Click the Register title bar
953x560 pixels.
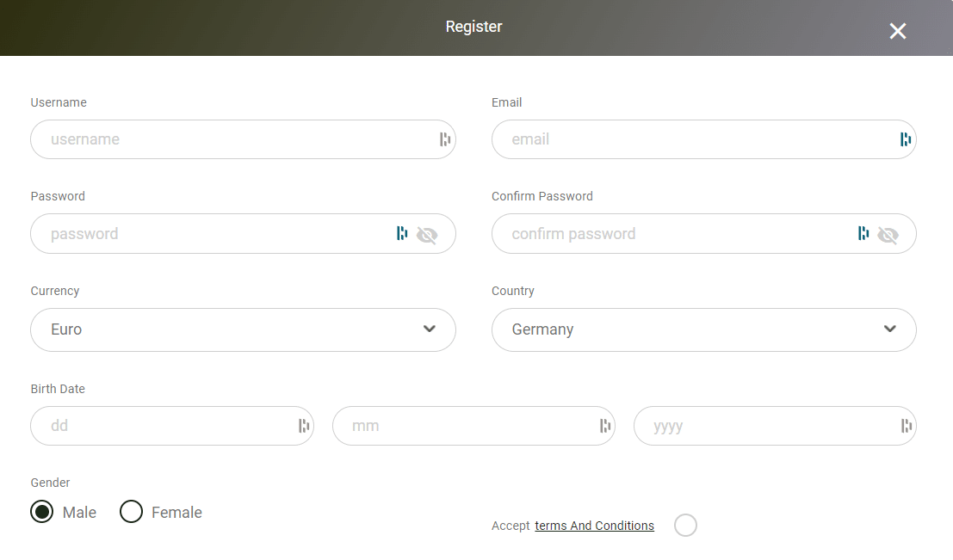(473, 26)
